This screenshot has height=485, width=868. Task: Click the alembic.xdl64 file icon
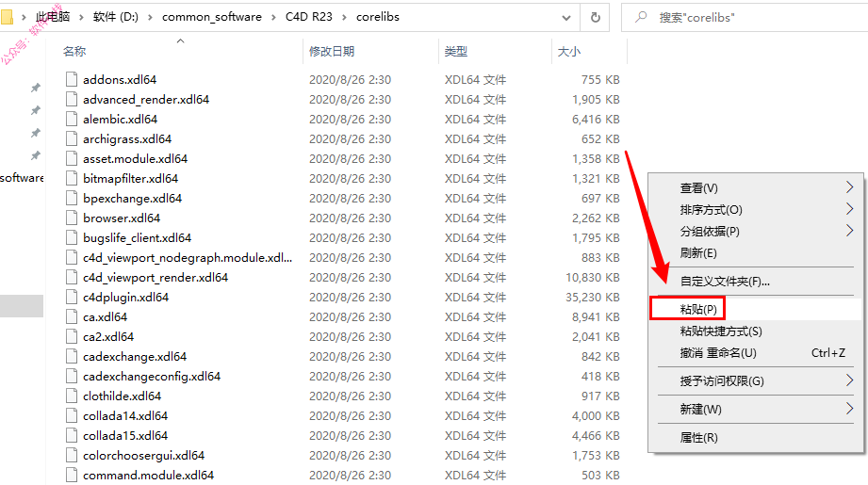click(x=72, y=119)
